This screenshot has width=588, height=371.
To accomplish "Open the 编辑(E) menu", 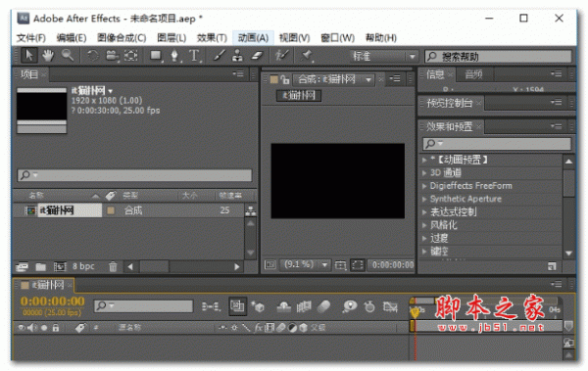I will click(x=72, y=38).
